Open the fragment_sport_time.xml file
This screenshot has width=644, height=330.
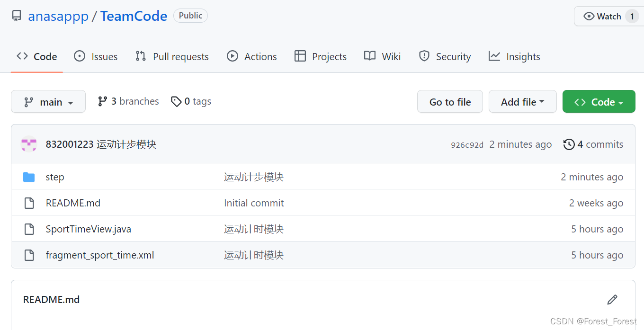(x=100, y=255)
